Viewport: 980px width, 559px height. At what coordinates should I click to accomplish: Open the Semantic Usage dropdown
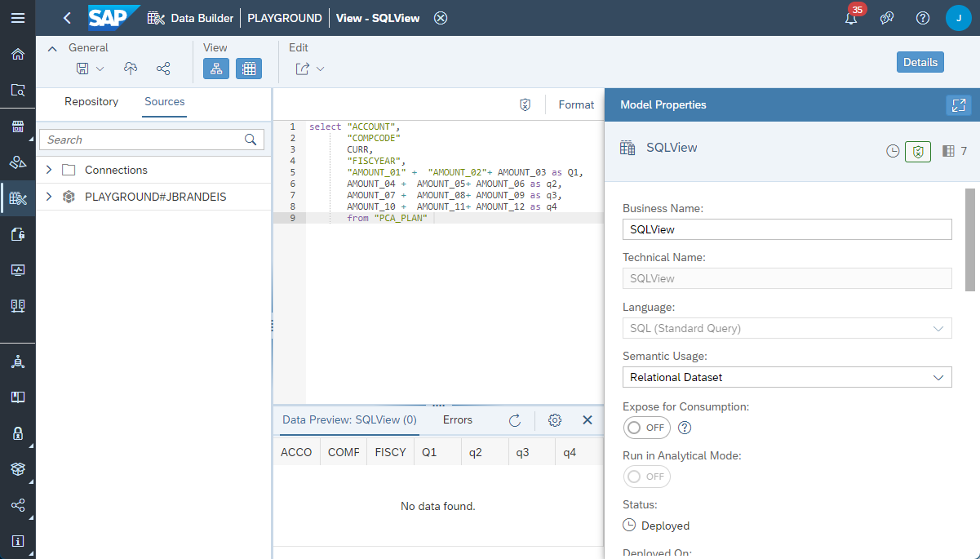pyautogui.click(x=787, y=378)
